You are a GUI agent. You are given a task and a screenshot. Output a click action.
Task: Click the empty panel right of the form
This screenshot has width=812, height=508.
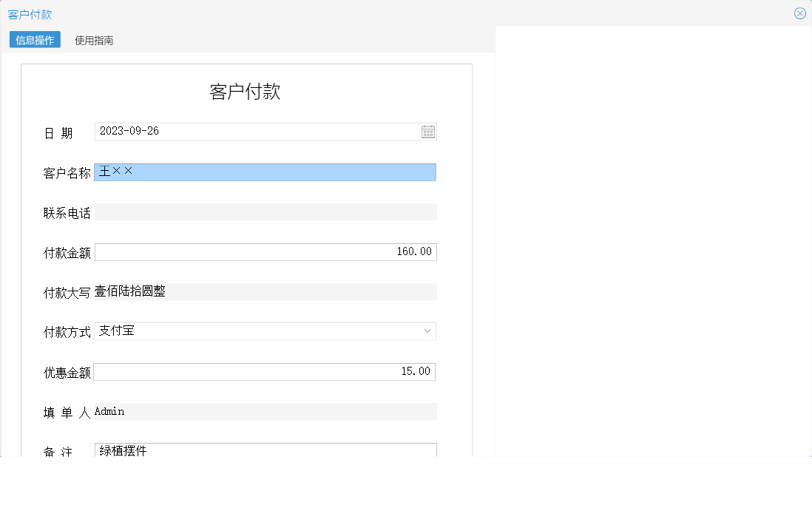click(x=654, y=244)
